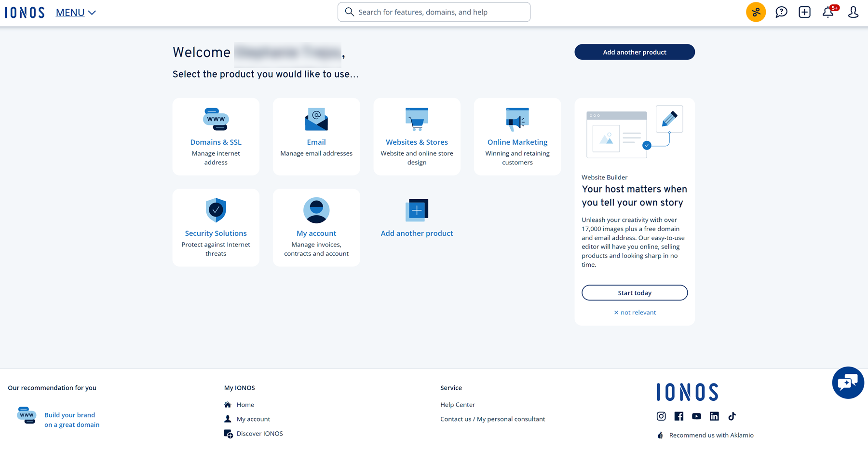Click the plus icon to add a product
The image size is (868, 451).
[804, 12]
